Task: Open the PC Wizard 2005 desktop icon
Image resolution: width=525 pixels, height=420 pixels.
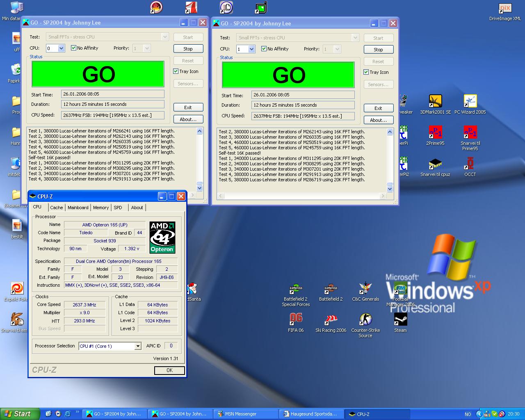Action: (x=470, y=105)
